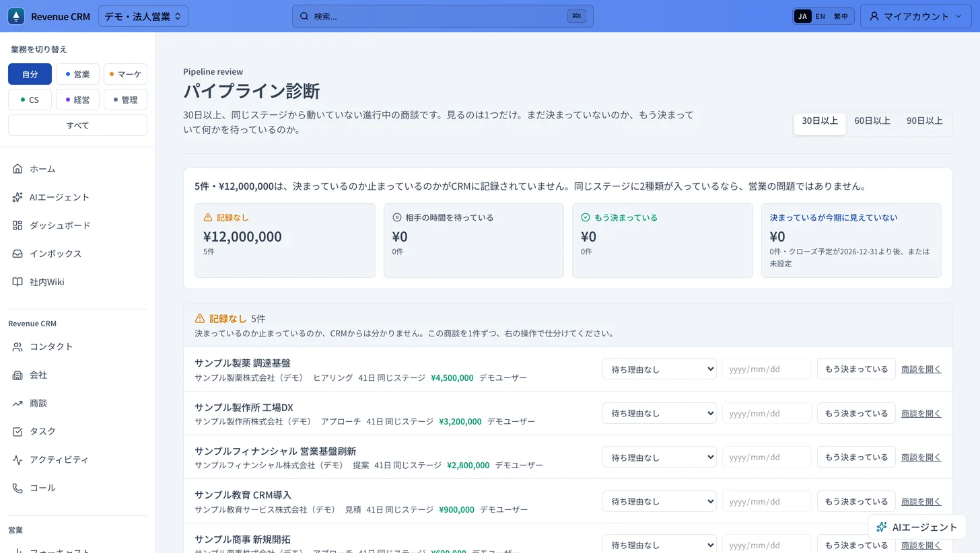The height and width of the screenshot is (553, 980).
Task: Click the search magnifier icon
Action: click(x=304, y=16)
